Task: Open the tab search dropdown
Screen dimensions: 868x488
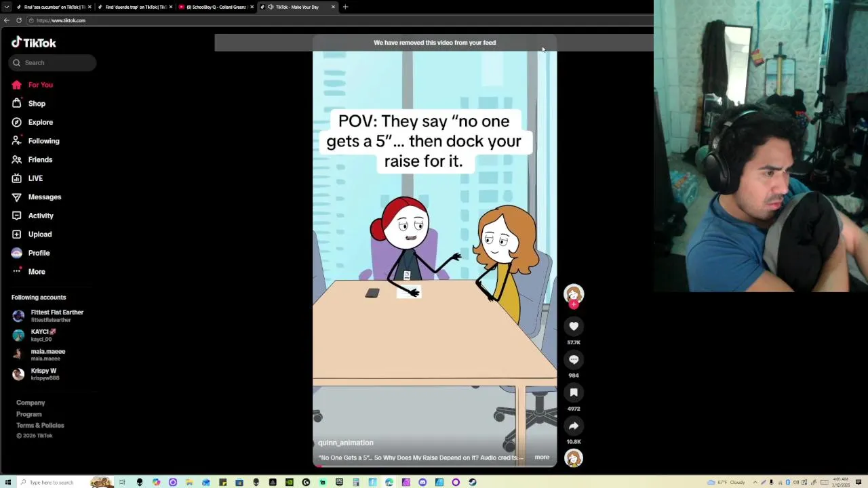Action: pyautogui.click(x=6, y=7)
